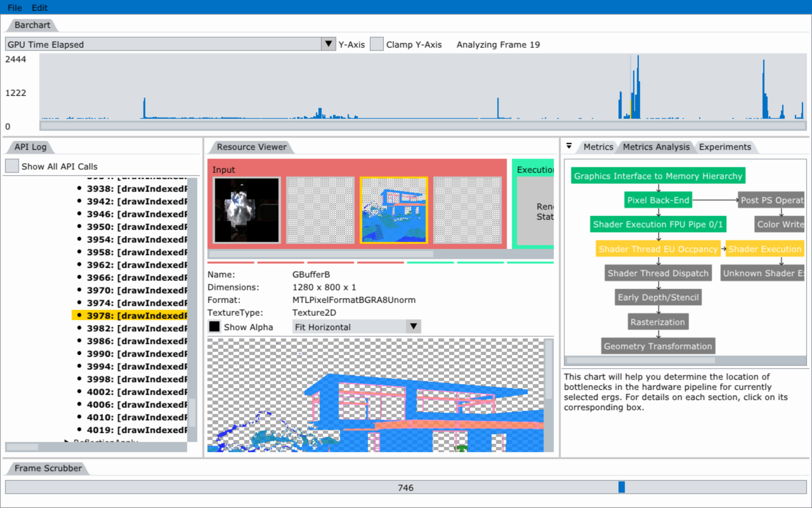Click the Geometry Transformation stage box
Viewport: 812px width, 508px height.
click(658, 347)
